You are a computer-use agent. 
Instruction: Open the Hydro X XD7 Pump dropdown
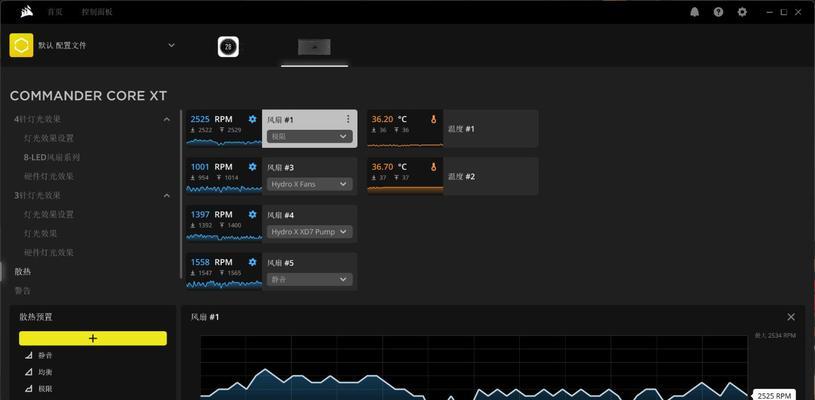coord(310,232)
